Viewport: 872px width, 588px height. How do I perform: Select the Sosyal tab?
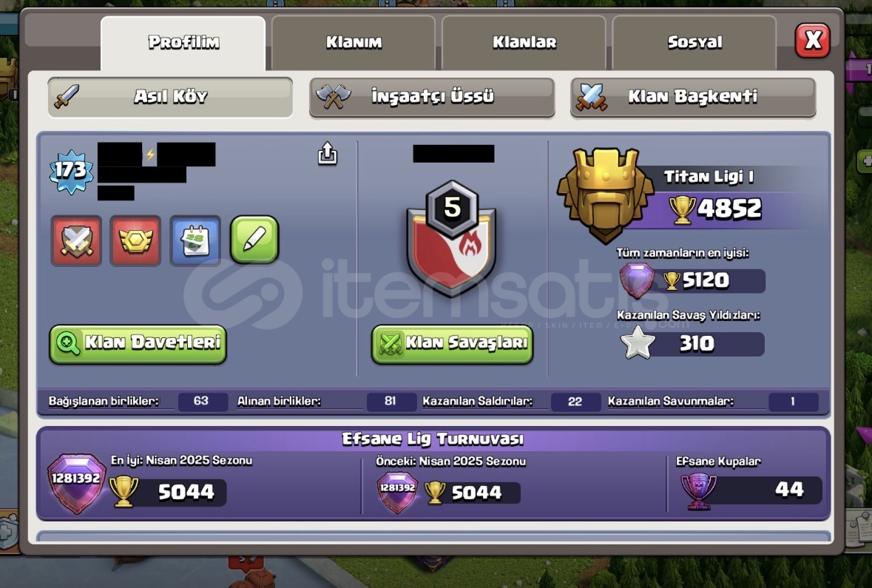coord(694,42)
